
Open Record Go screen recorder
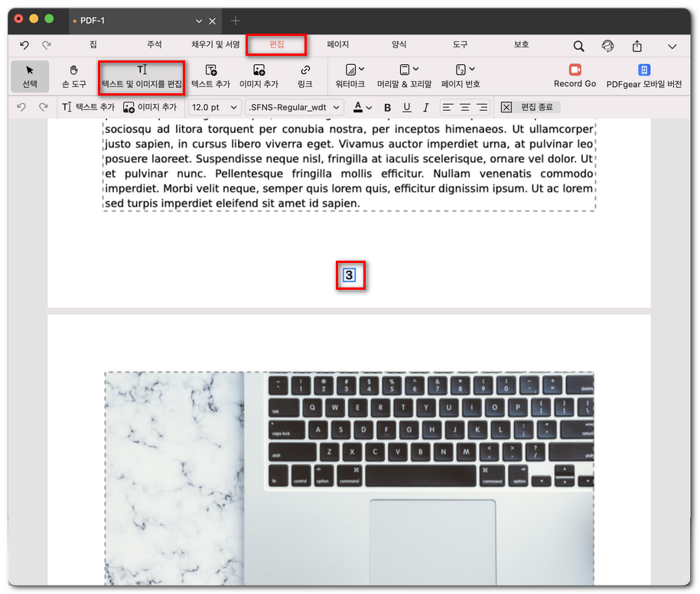(x=575, y=76)
